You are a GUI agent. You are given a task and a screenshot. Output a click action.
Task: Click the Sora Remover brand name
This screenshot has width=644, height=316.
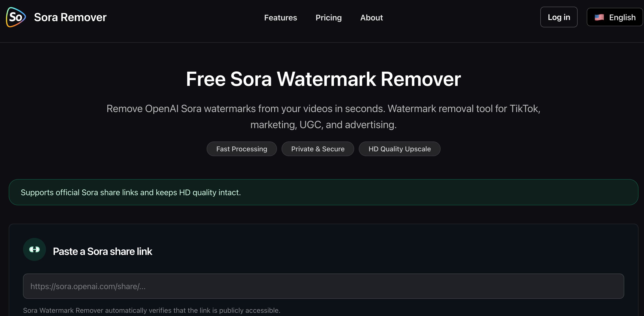[70, 17]
